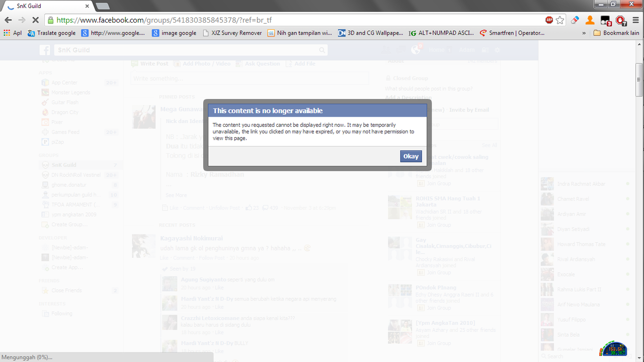Dismiss the dialog with the Okay button
The width and height of the screenshot is (644, 362).
click(x=411, y=156)
